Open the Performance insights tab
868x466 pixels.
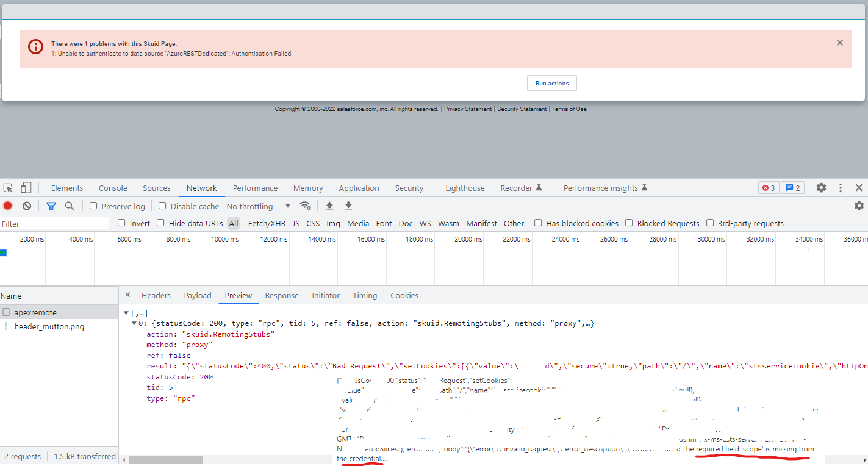click(x=605, y=188)
